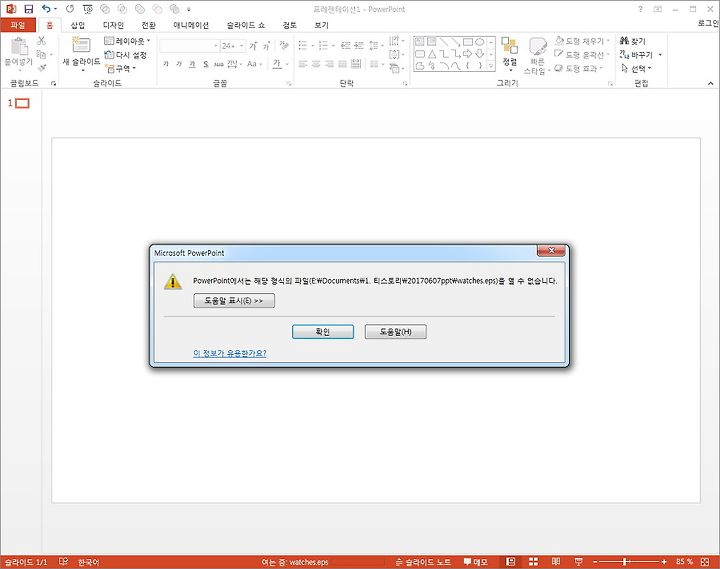Click the Undo icon

[45, 9]
